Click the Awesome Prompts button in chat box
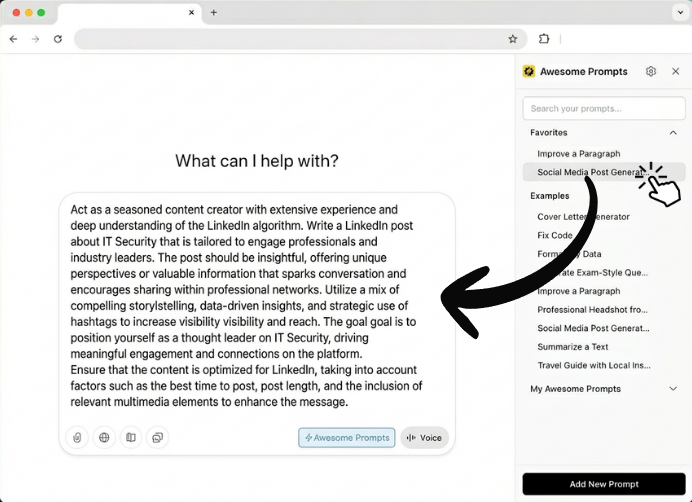The width and height of the screenshot is (692, 502). coord(346,438)
